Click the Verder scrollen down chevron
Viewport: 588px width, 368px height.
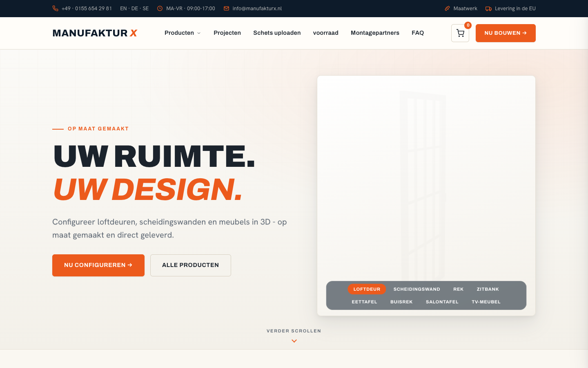tap(294, 341)
